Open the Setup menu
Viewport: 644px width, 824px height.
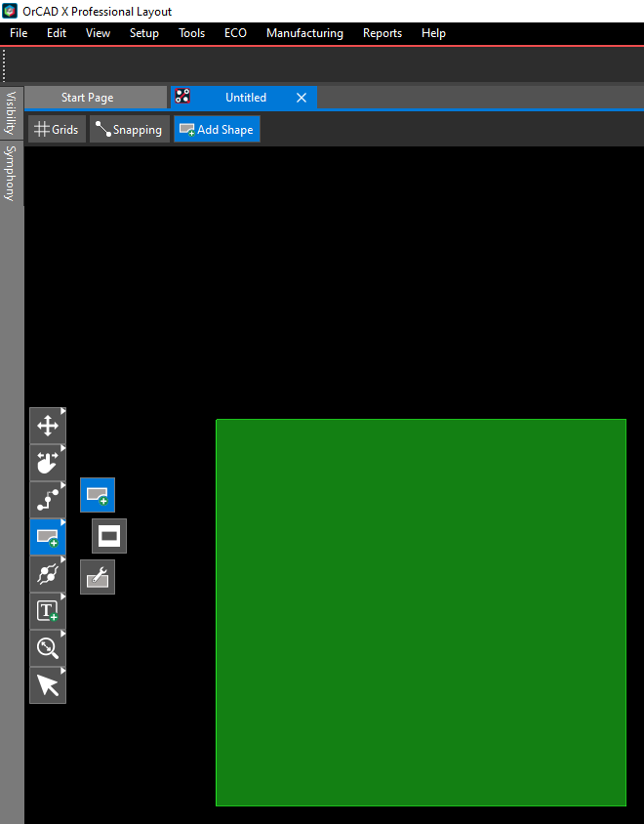[x=144, y=33]
